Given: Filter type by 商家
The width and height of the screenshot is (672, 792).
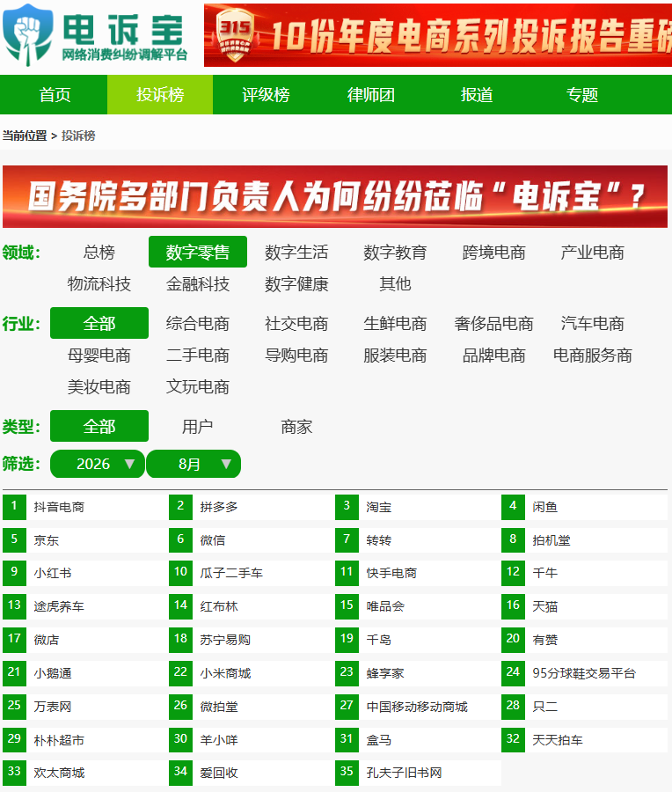Looking at the screenshot, I should (x=296, y=426).
